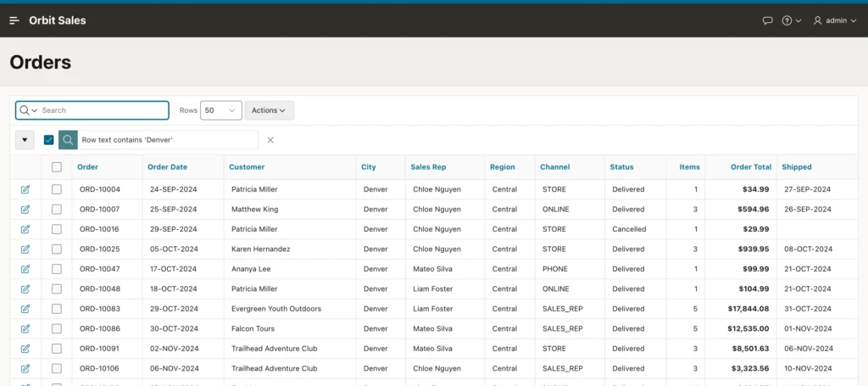Image resolution: width=868 pixels, height=386 pixels.
Task: Select the ORD-10007 row checkbox
Action: click(57, 210)
